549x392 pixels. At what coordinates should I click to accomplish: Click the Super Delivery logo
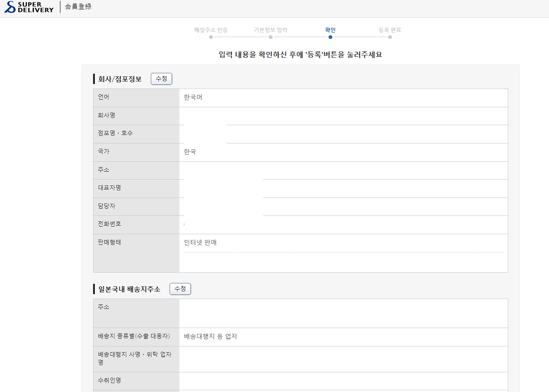click(29, 7)
